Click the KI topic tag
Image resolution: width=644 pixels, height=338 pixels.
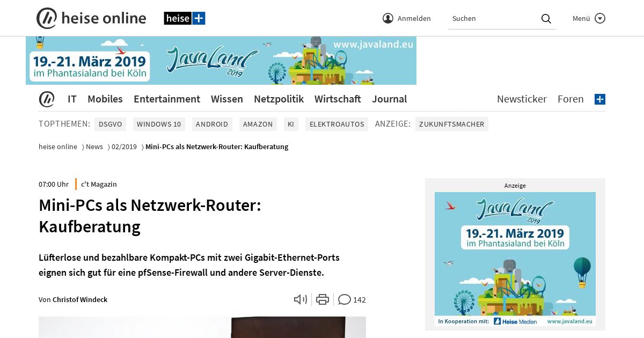(x=291, y=124)
